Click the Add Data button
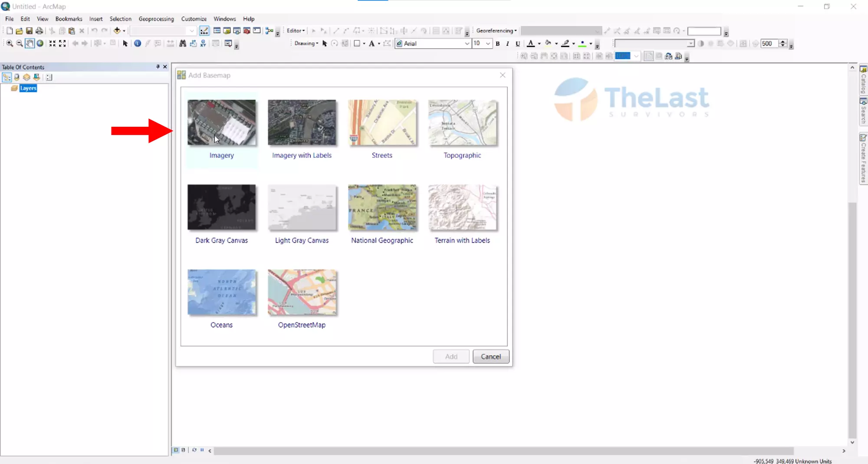868x464 pixels. [116, 31]
